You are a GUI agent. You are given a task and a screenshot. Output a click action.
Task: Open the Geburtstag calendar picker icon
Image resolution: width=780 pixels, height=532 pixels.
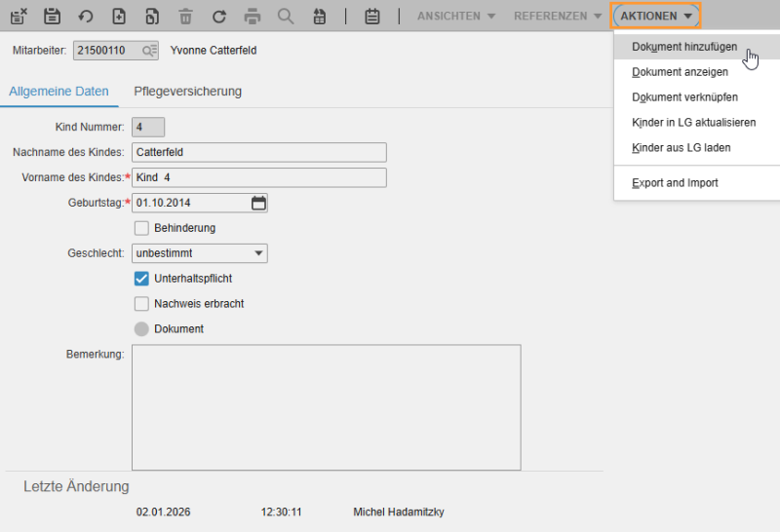coord(258,203)
